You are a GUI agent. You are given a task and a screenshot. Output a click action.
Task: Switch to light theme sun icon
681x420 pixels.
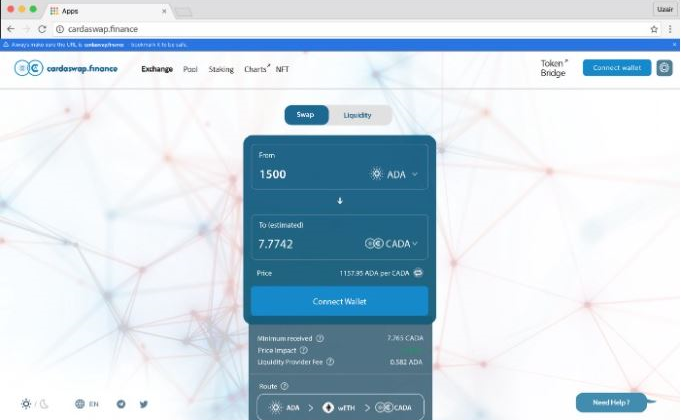coord(26,404)
